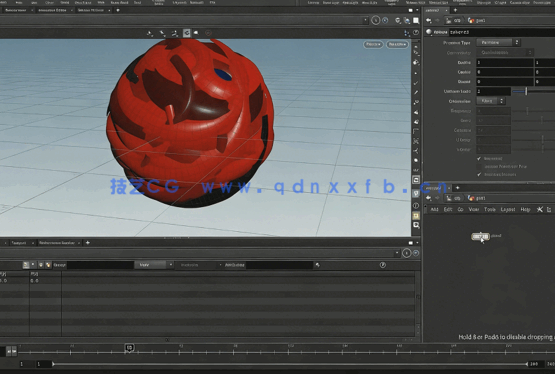Click the help icon in the geometry spreadsheet toolbar

(x=383, y=265)
